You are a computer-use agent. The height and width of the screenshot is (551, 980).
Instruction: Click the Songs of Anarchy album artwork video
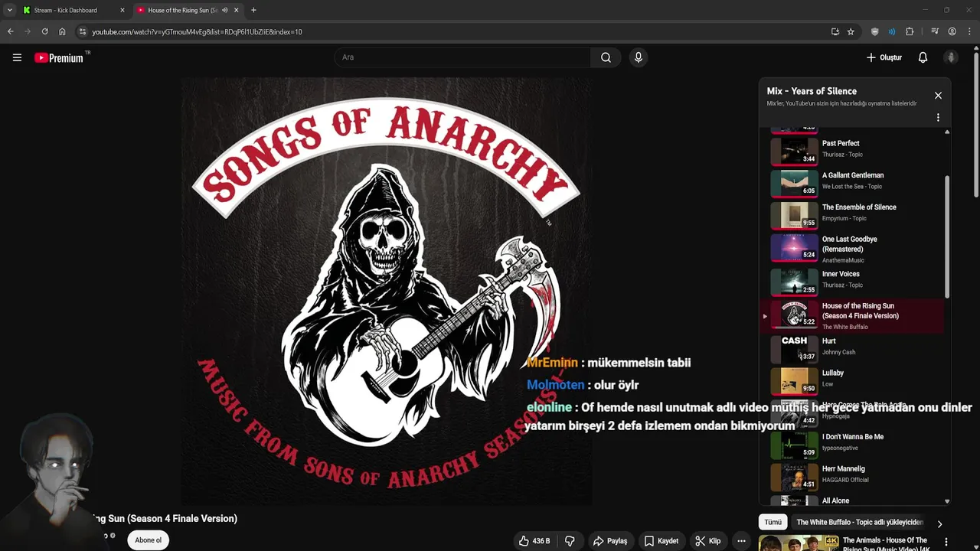[x=387, y=291]
